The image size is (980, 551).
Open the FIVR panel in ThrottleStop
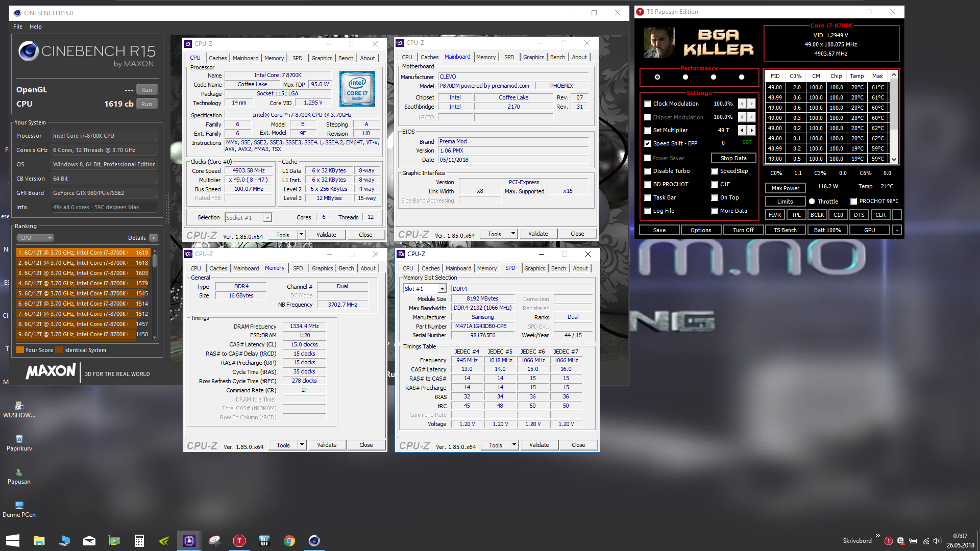(x=774, y=215)
